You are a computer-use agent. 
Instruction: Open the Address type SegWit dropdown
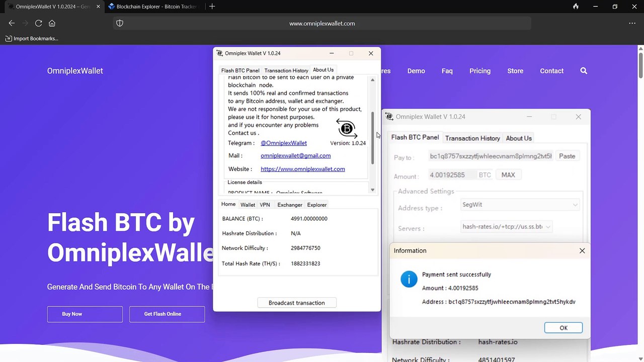520,205
